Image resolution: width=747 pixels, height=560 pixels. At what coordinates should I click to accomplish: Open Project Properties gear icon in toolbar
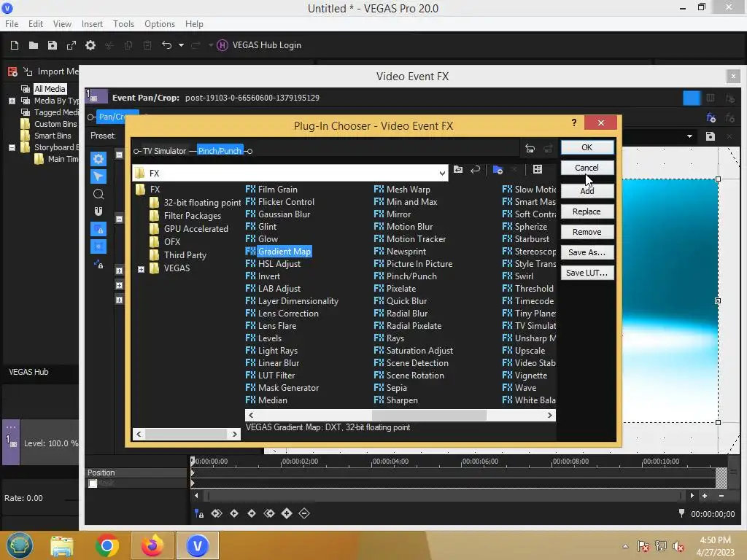[x=90, y=45]
